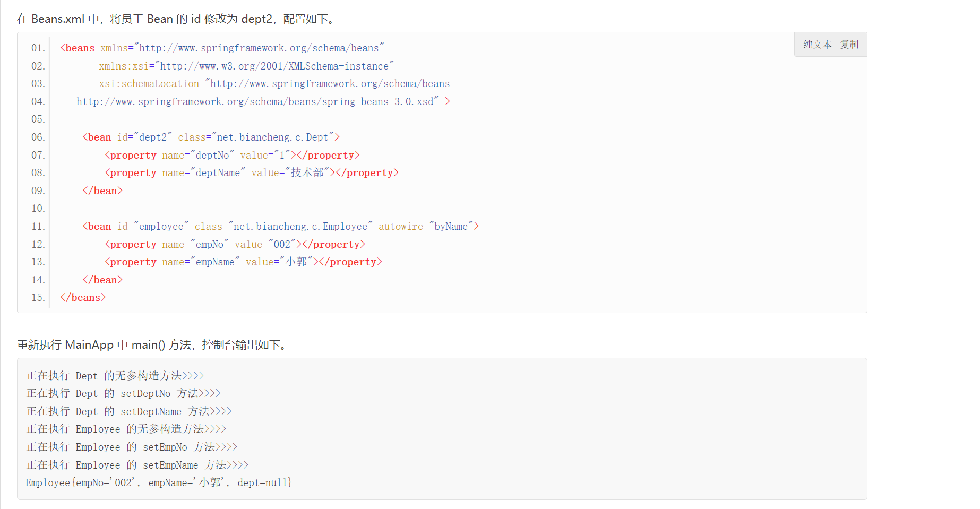Image resolution: width=980 pixels, height=509 pixels.
Task: Click the employee bean autowire="byName" line
Action: (x=280, y=227)
